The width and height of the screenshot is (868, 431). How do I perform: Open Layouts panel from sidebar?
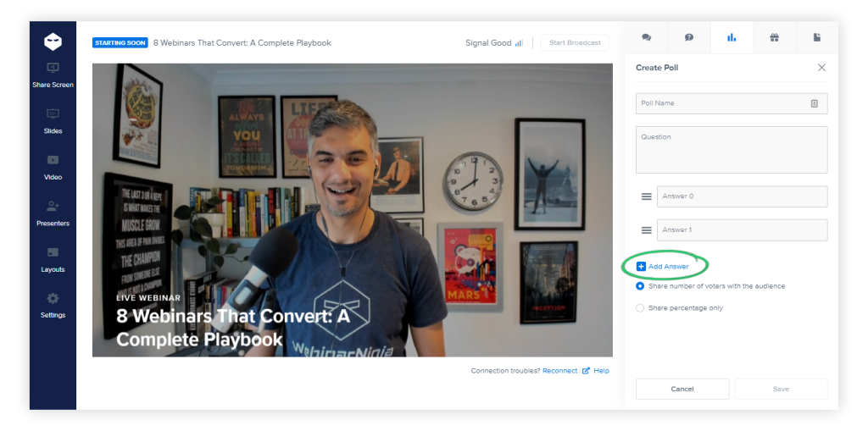(x=53, y=260)
